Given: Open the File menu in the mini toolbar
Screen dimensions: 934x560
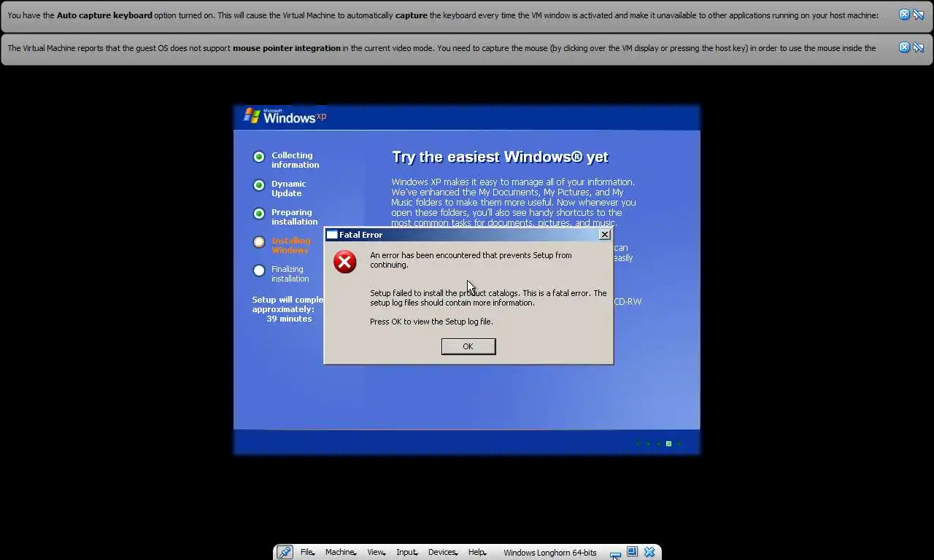Looking at the screenshot, I should 307,552.
